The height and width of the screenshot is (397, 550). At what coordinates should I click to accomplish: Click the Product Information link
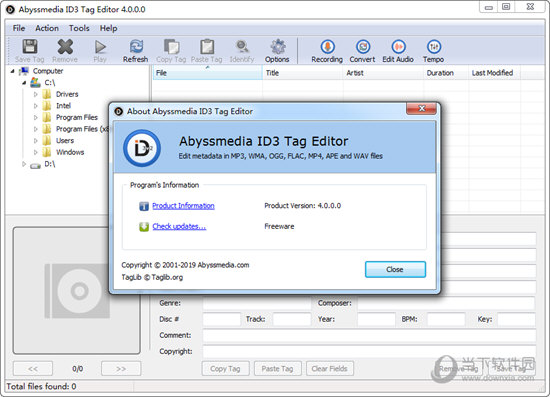click(x=183, y=206)
